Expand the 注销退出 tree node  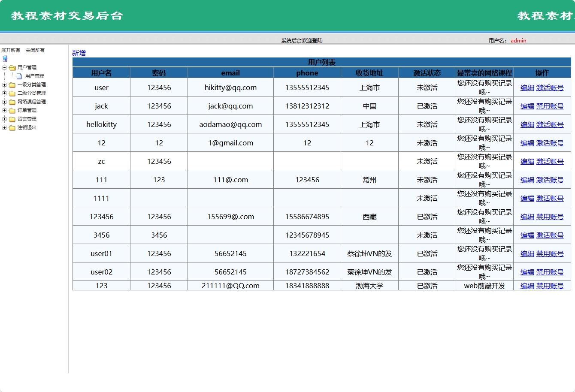5,127
